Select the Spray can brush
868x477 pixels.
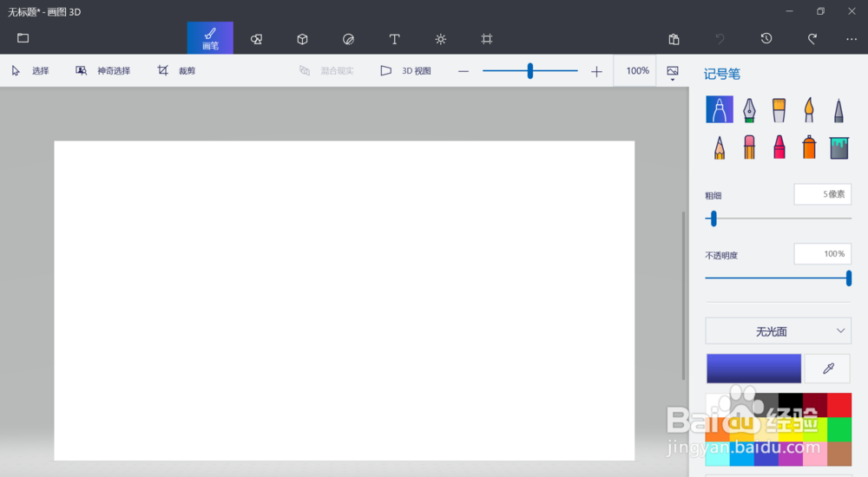click(809, 147)
